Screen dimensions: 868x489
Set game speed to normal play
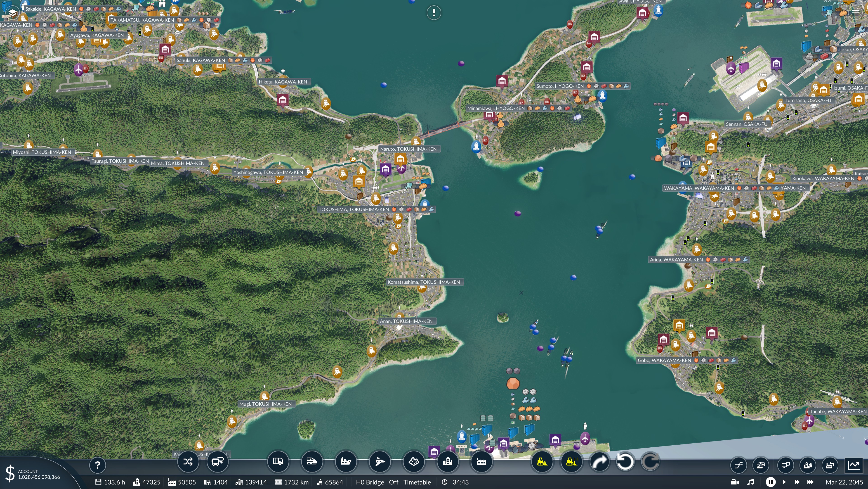click(784, 482)
